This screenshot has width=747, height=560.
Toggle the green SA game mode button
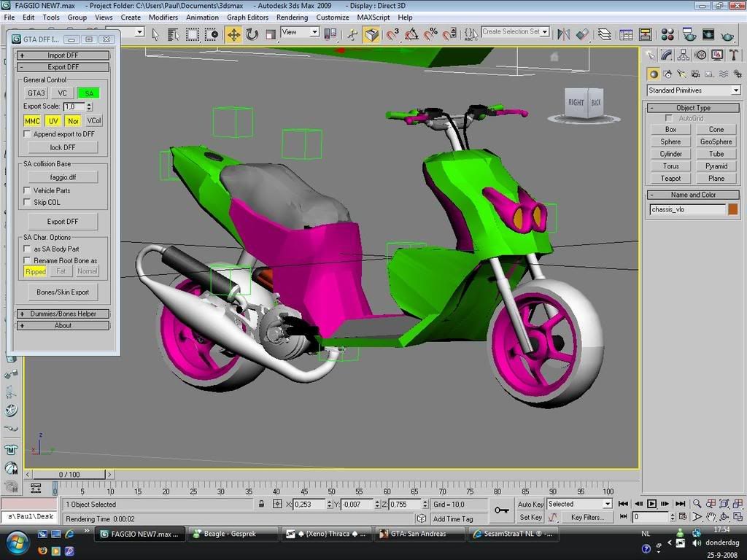pyautogui.click(x=88, y=93)
